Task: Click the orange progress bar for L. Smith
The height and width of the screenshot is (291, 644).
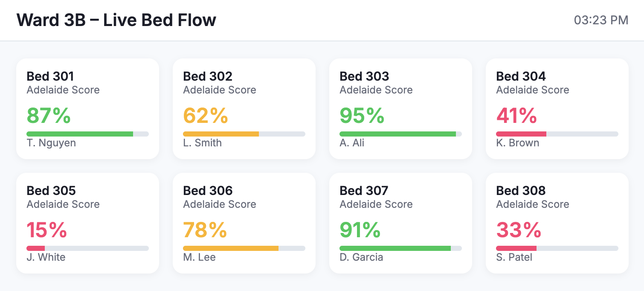Action: pyautogui.click(x=244, y=134)
